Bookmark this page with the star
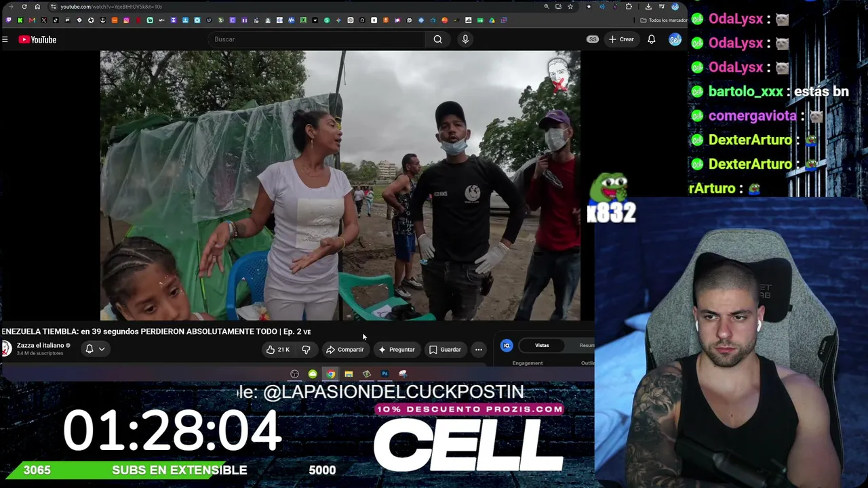The width and height of the screenshot is (868, 488). coord(570,7)
